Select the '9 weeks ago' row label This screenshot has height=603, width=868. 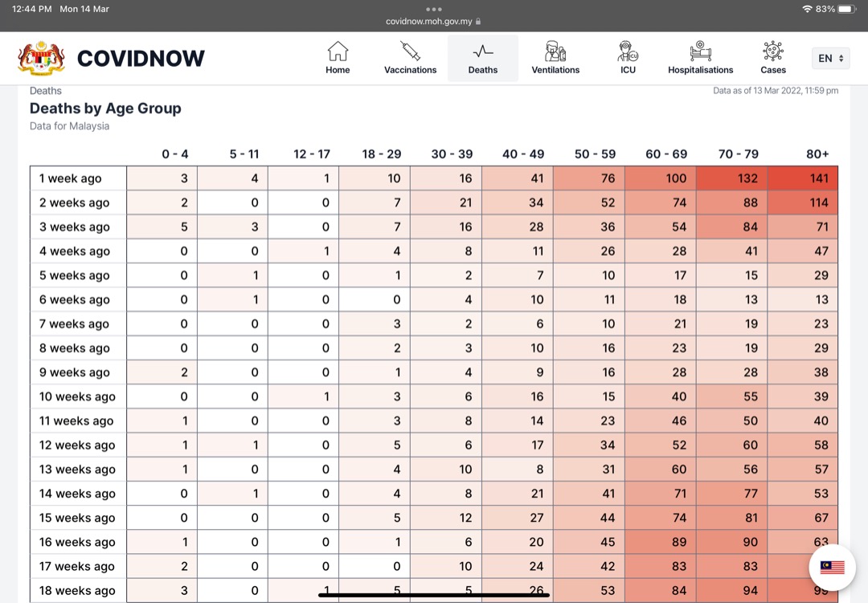coord(74,372)
